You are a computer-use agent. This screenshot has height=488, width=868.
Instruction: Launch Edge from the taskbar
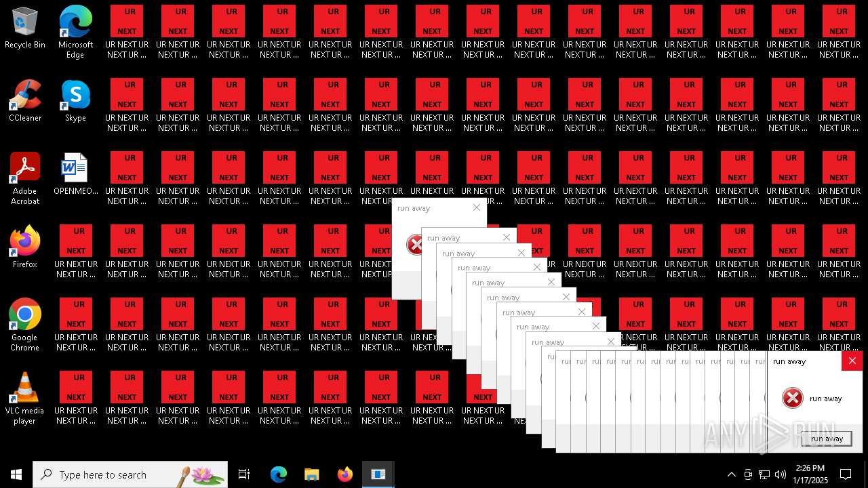tap(279, 474)
